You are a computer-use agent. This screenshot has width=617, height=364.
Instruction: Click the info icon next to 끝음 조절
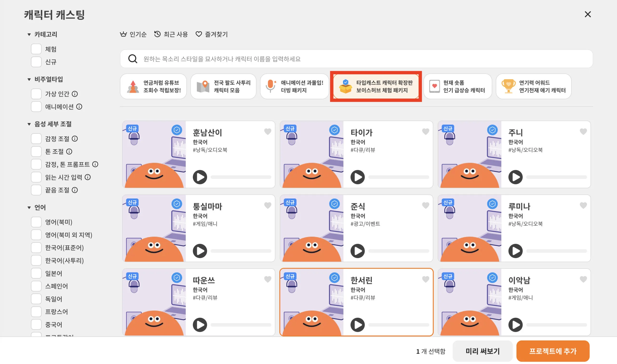pyautogui.click(x=75, y=190)
